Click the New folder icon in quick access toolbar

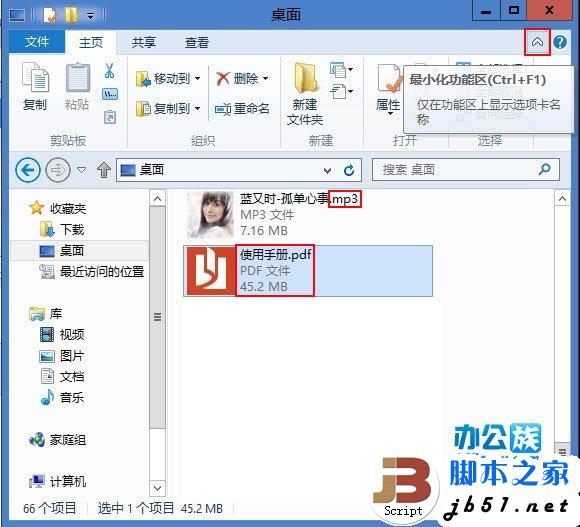click(x=71, y=15)
